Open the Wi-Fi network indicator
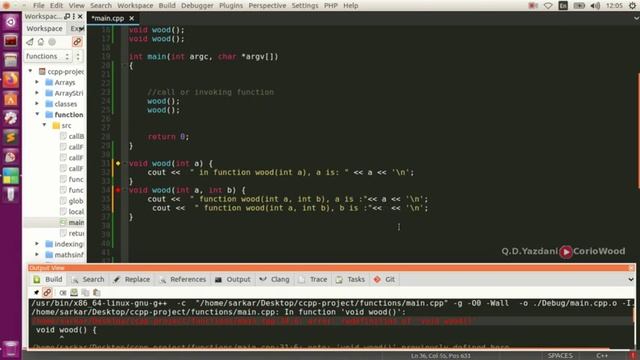This screenshot has height=360, width=640. [x=548, y=6]
